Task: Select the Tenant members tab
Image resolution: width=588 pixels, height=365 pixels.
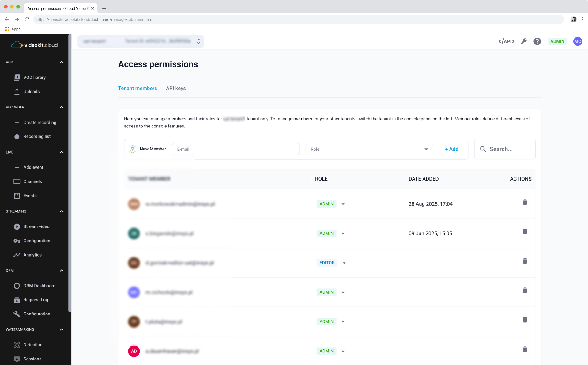Action: 138,88
